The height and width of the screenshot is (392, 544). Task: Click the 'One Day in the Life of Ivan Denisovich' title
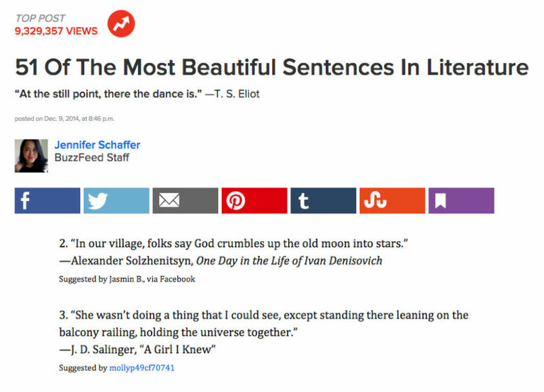pyautogui.click(x=289, y=260)
